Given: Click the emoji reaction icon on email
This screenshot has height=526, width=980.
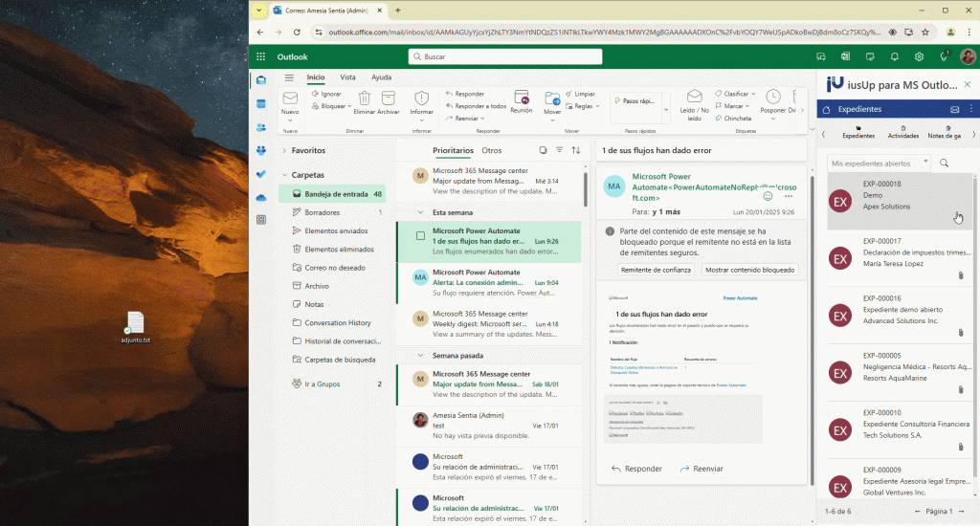Looking at the screenshot, I should pyautogui.click(x=768, y=195).
